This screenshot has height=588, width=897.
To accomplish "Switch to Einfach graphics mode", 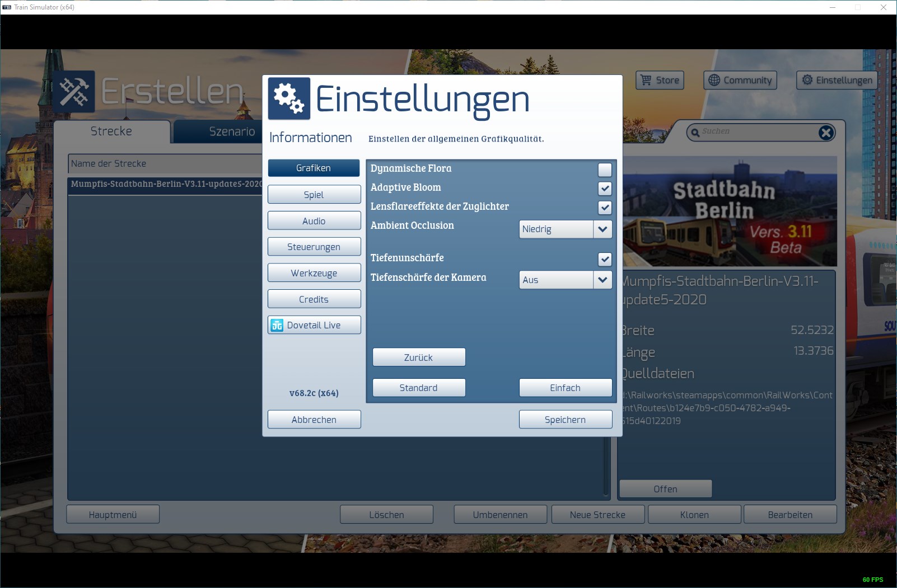I will pos(566,388).
